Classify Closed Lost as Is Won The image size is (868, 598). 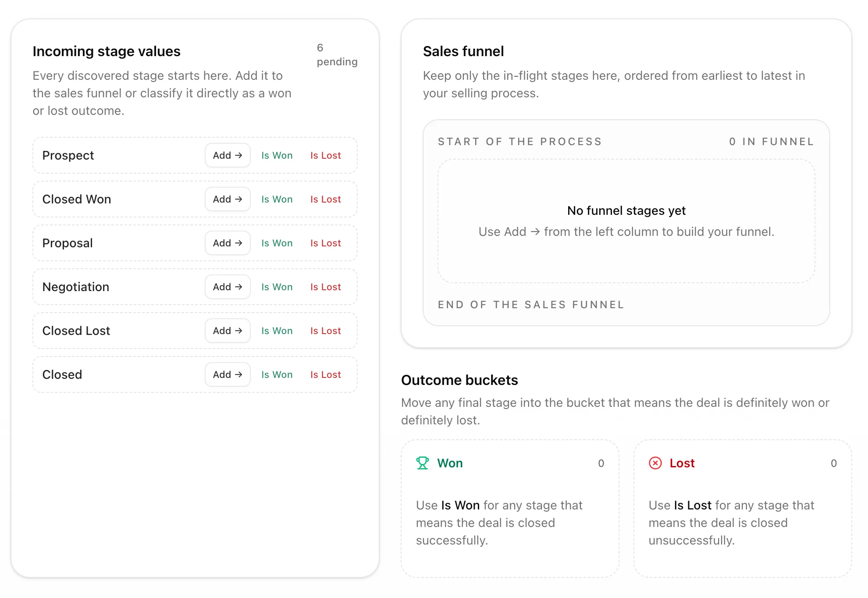(x=277, y=331)
